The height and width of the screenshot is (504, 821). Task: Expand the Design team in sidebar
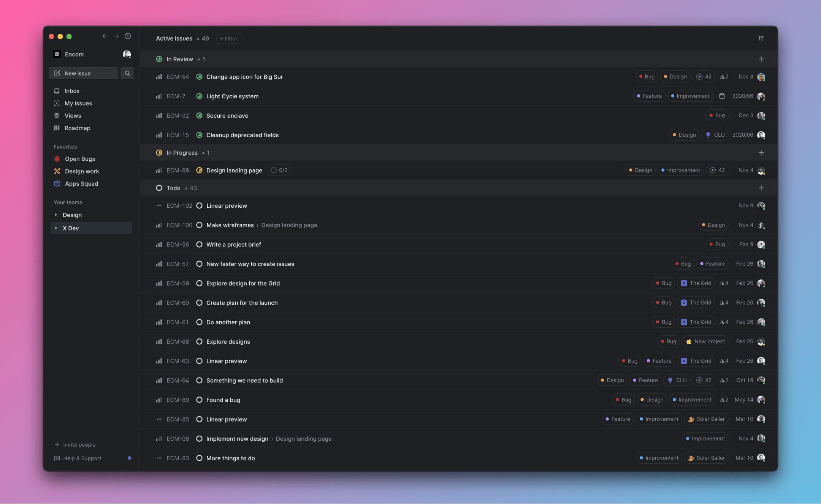pyautogui.click(x=56, y=215)
